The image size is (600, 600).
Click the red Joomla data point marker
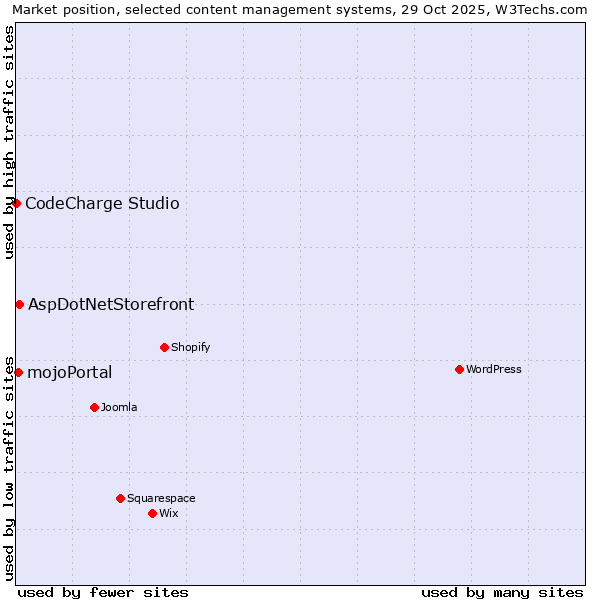94,407
